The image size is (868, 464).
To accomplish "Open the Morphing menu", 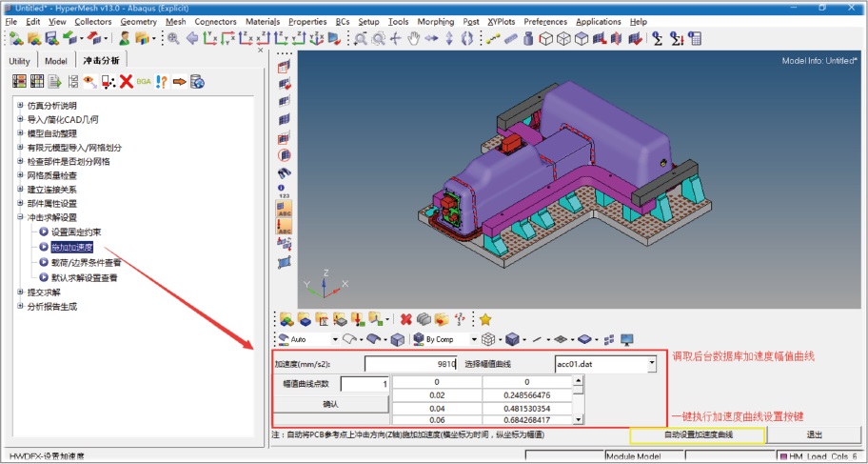I will pyautogui.click(x=434, y=21).
